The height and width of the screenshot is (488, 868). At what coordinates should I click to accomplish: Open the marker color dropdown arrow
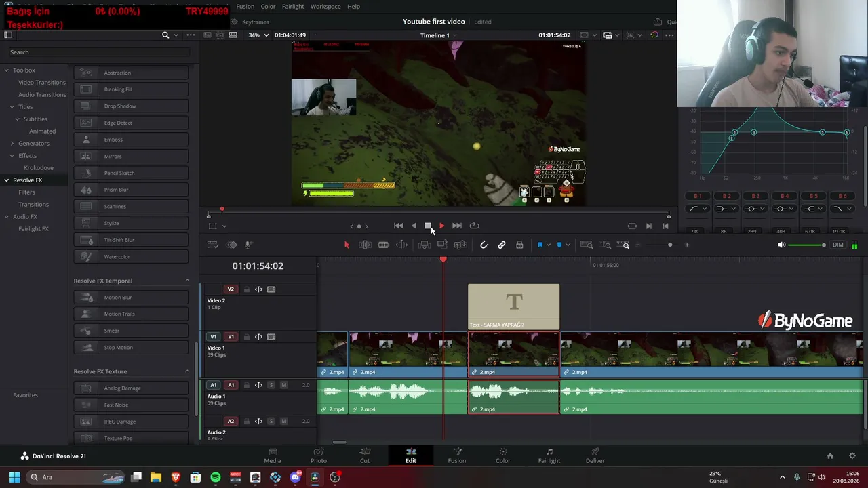568,245
